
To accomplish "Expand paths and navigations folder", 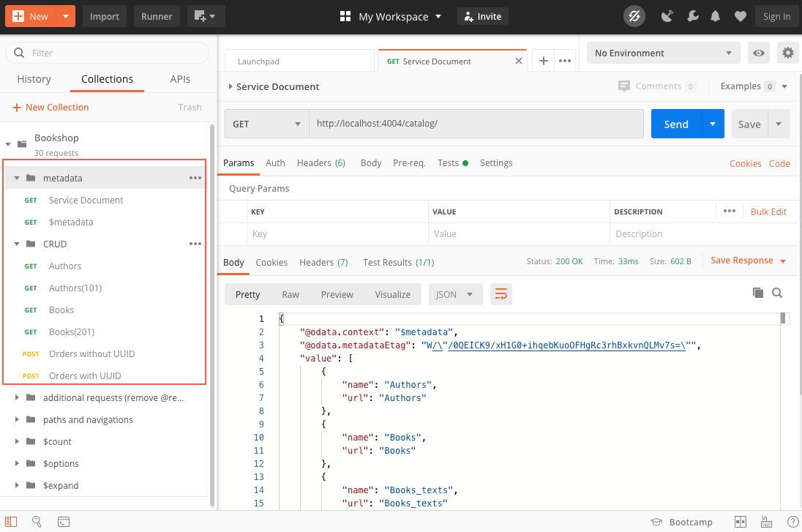I will coord(17,419).
